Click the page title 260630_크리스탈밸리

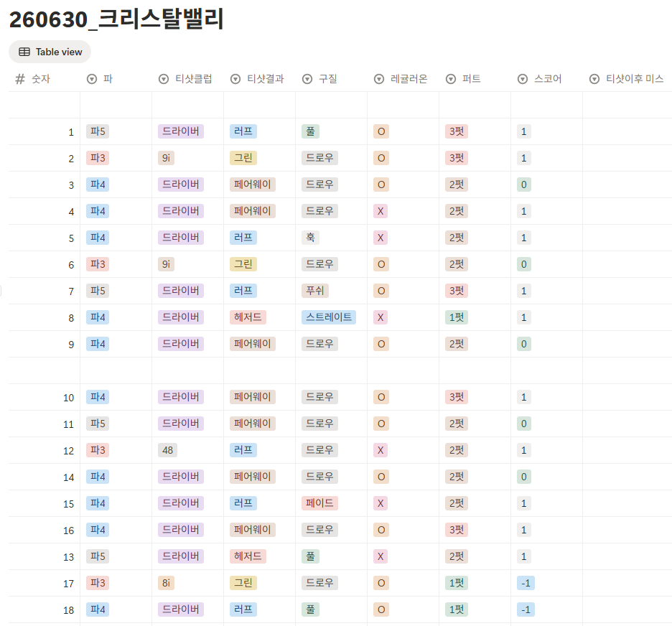pyautogui.click(x=116, y=19)
